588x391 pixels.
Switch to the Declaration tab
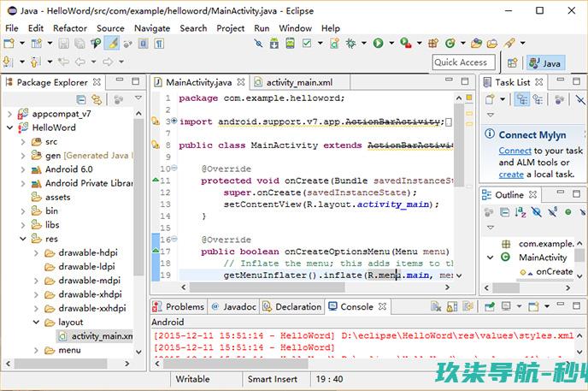click(292, 307)
